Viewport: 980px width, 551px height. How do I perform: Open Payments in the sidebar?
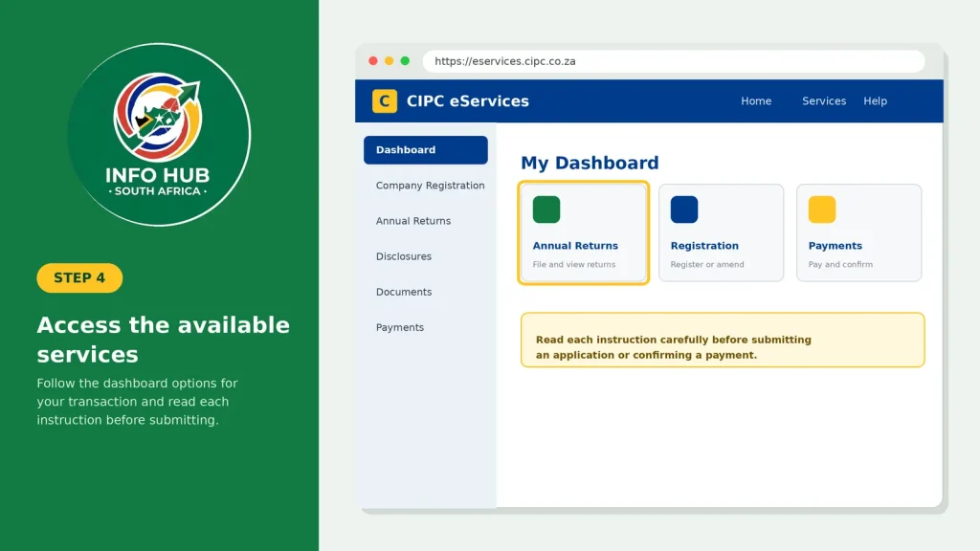pyautogui.click(x=400, y=327)
